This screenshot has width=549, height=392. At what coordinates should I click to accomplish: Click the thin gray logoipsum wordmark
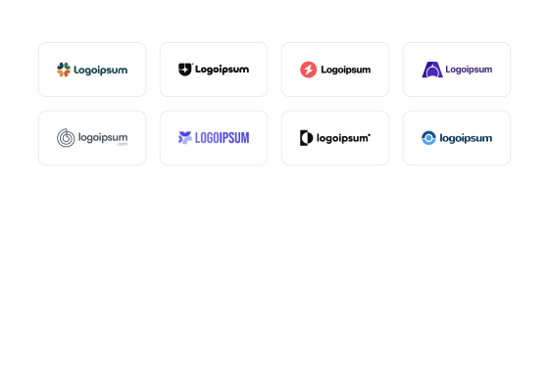click(103, 137)
